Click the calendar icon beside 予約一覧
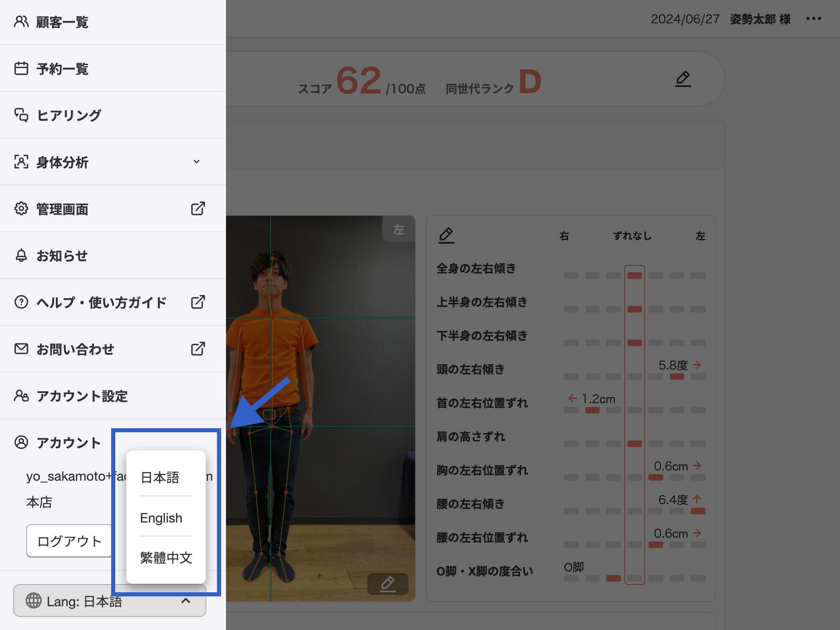 point(21,68)
